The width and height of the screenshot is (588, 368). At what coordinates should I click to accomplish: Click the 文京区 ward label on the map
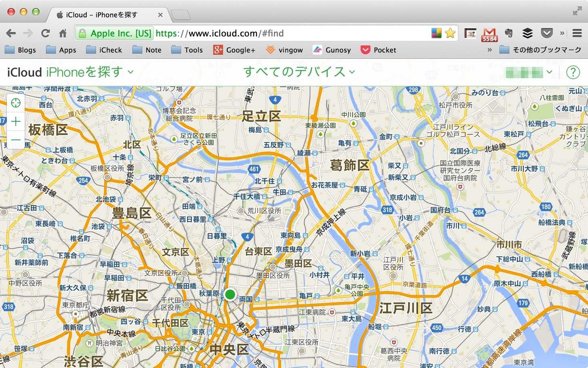(x=175, y=252)
